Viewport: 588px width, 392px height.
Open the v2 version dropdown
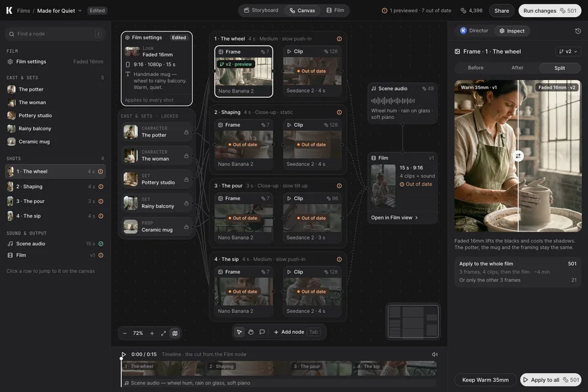coord(568,51)
